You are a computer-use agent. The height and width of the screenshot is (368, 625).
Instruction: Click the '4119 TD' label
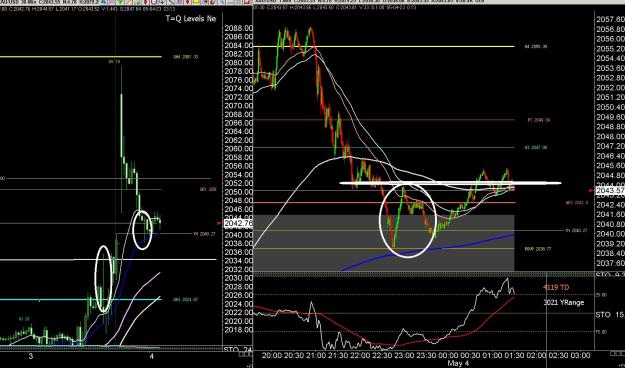click(x=556, y=287)
